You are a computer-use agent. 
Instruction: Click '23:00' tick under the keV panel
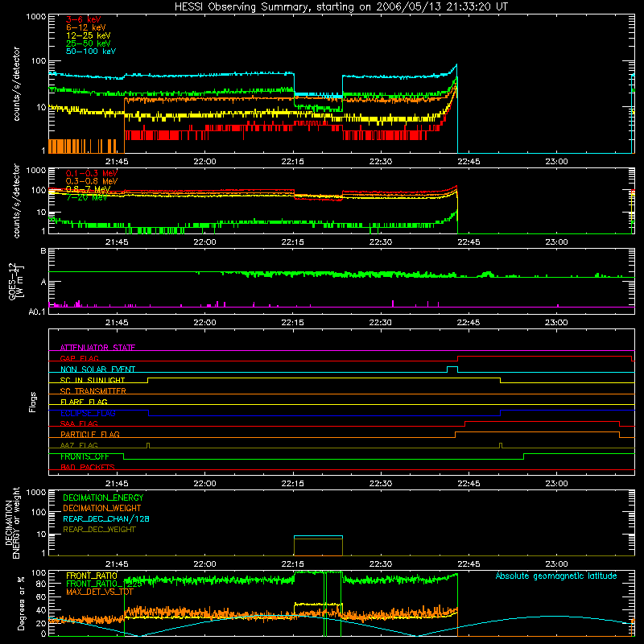[556, 162]
